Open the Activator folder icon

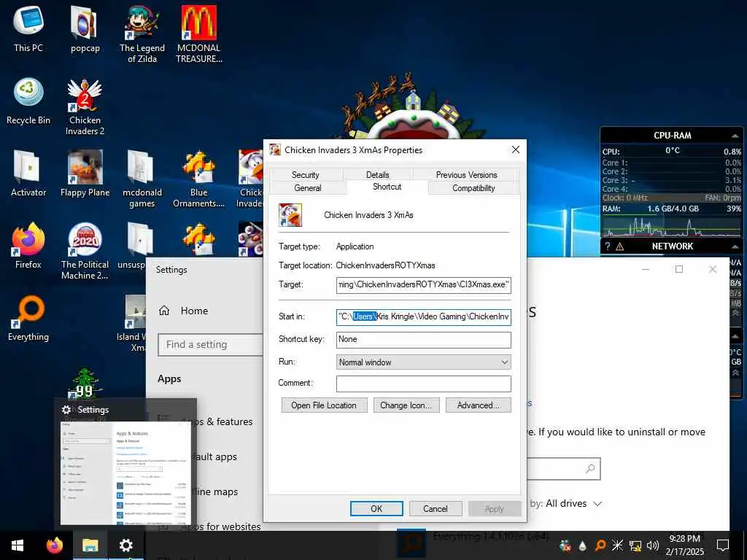[28, 173]
